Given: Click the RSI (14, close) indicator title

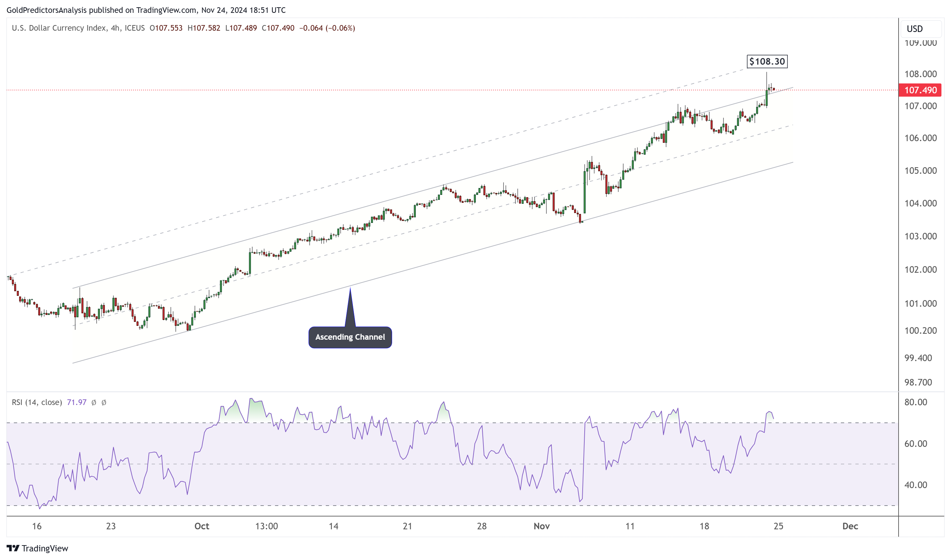Looking at the screenshot, I should tap(37, 402).
